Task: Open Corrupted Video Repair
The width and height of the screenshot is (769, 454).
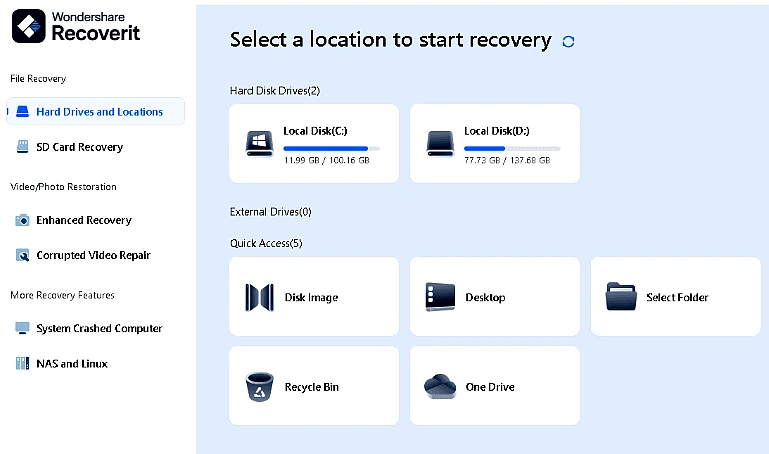Action: 93,255
